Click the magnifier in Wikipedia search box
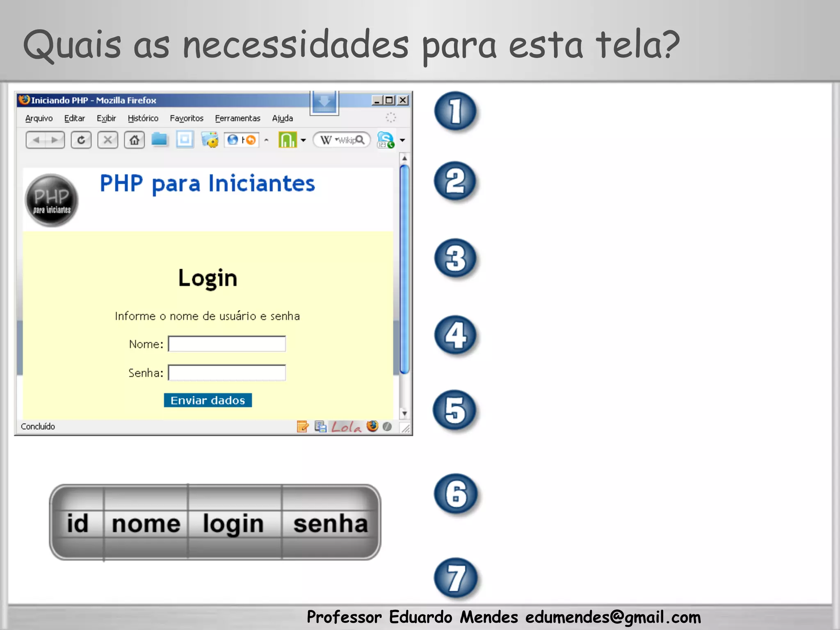The height and width of the screenshot is (630, 840). click(360, 140)
